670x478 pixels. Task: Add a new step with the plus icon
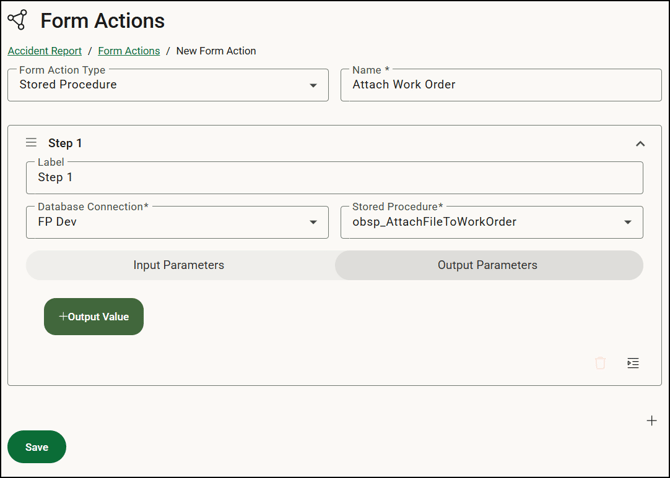[651, 421]
